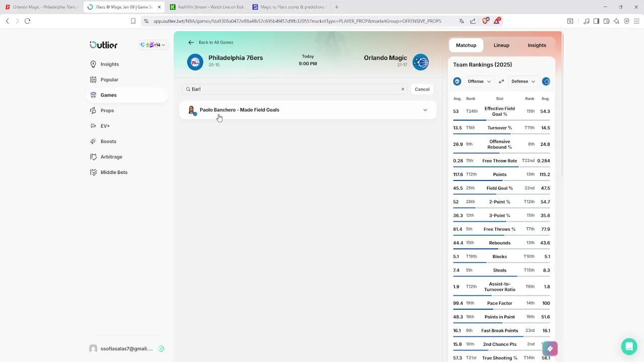Reload the page

28,21
